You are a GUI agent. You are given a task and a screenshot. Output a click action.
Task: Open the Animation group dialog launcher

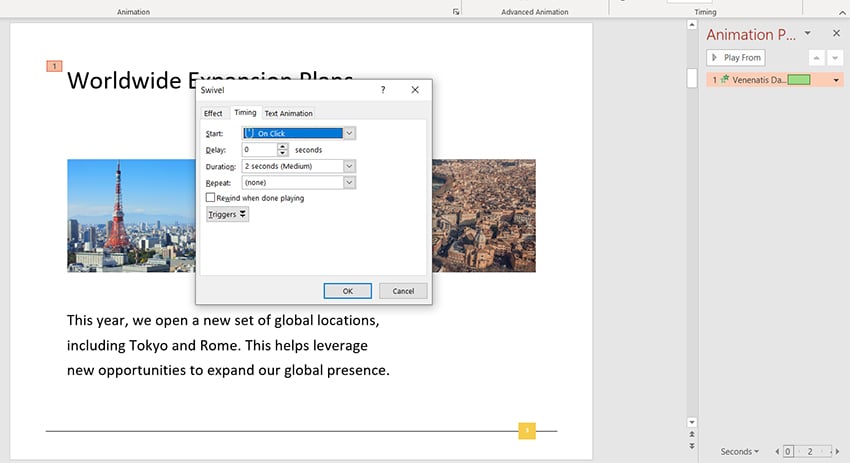pos(456,12)
